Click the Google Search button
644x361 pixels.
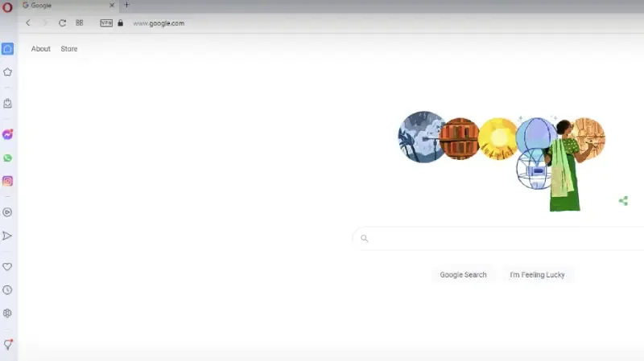pos(463,275)
